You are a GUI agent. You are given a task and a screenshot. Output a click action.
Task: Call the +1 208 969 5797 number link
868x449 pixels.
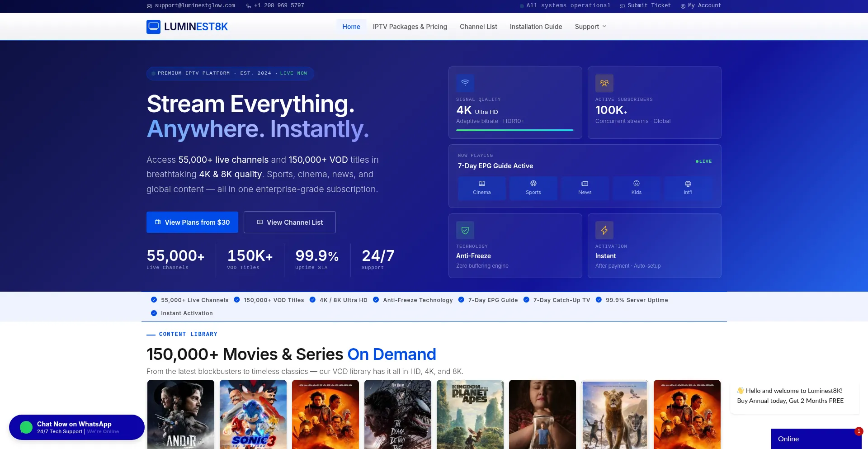(275, 6)
